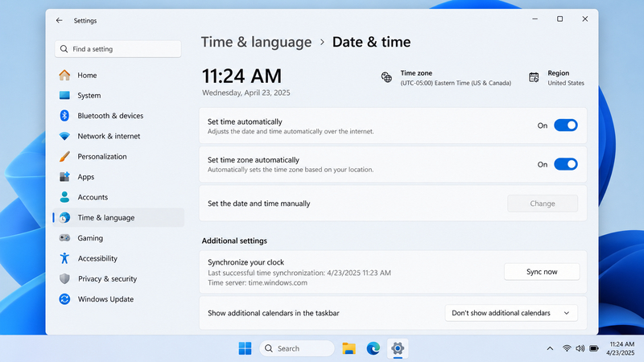Click the Additional settings heading
Image resolution: width=644 pixels, height=362 pixels.
point(234,241)
